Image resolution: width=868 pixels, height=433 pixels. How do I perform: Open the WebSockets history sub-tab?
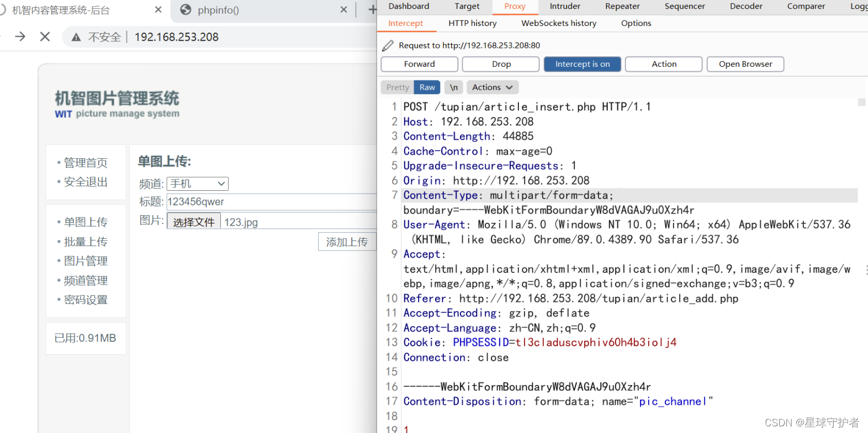[x=559, y=23]
